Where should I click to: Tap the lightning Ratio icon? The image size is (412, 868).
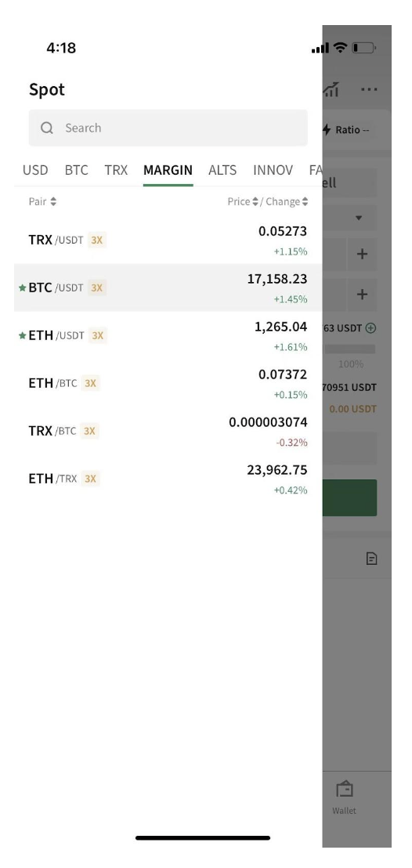pyautogui.click(x=327, y=130)
